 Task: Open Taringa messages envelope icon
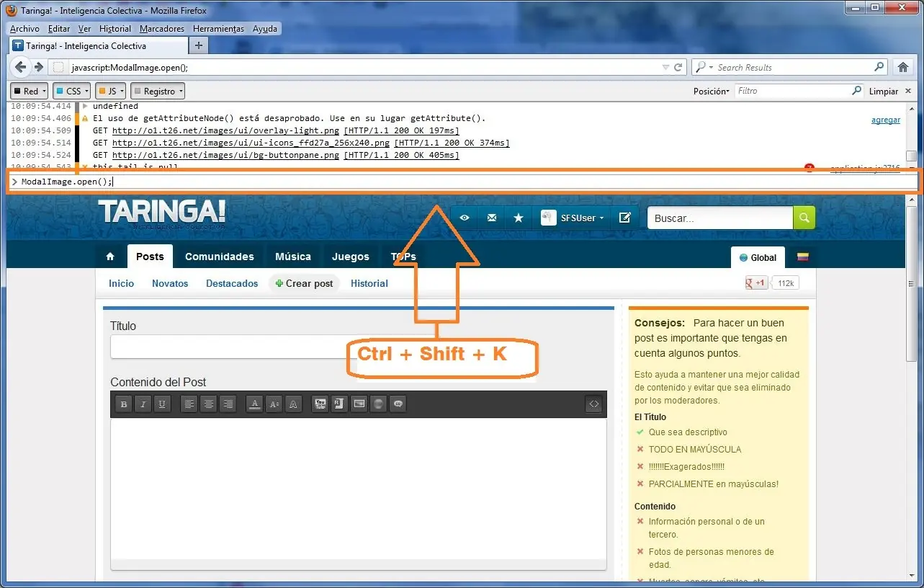(x=491, y=218)
